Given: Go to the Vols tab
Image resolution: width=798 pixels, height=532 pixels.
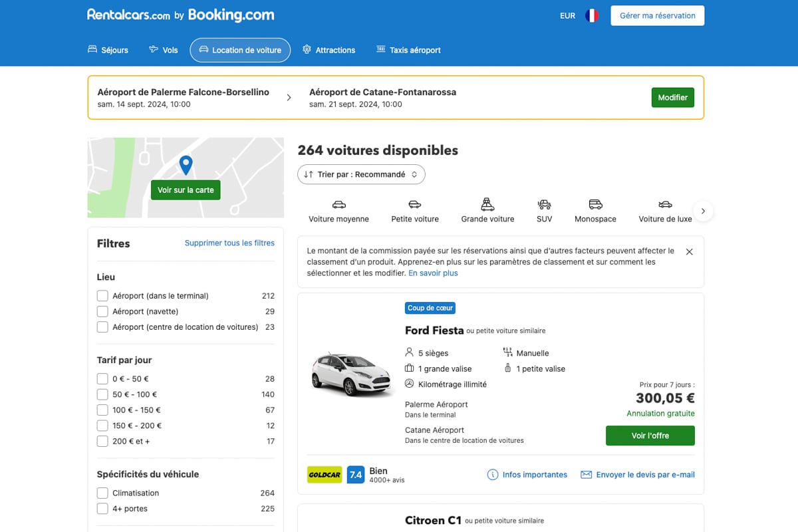Looking at the screenshot, I should pyautogui.click(x=164, y=50).
